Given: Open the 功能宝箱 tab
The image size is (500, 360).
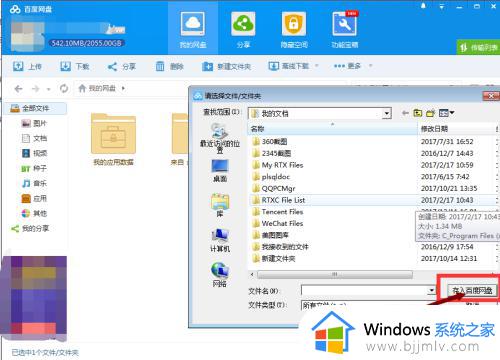Looking at the screenshot, I should [x=345, y=29].
